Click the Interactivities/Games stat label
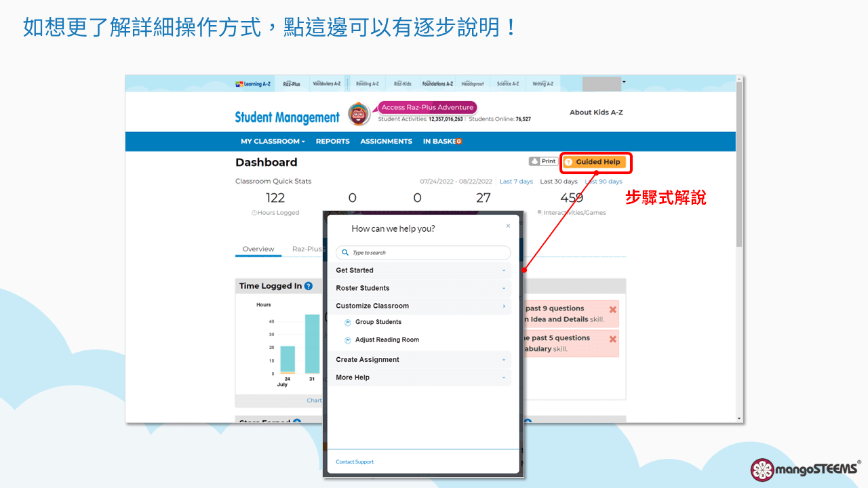The height and width of the screenshot is (488, 868). point(574,213)
